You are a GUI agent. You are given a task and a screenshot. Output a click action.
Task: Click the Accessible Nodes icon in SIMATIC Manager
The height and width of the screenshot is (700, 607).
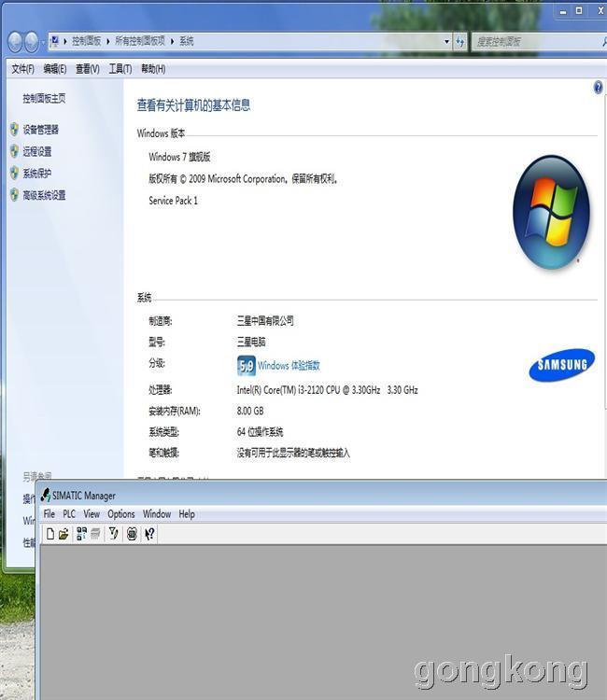tap(81, 534)
